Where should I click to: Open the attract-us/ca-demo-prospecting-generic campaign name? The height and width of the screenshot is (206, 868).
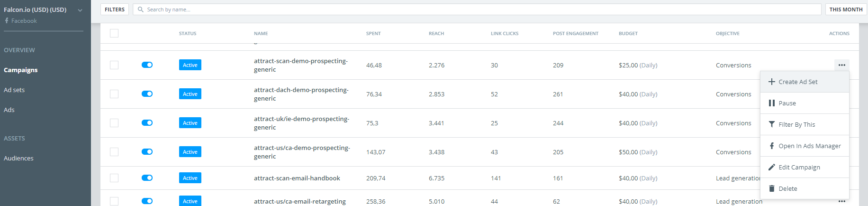[x=302, y=152]
